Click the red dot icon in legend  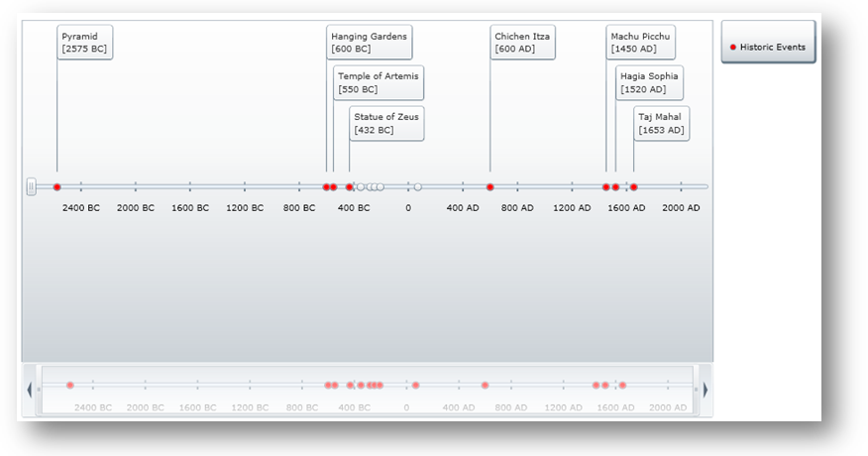(x=733, y=48)
